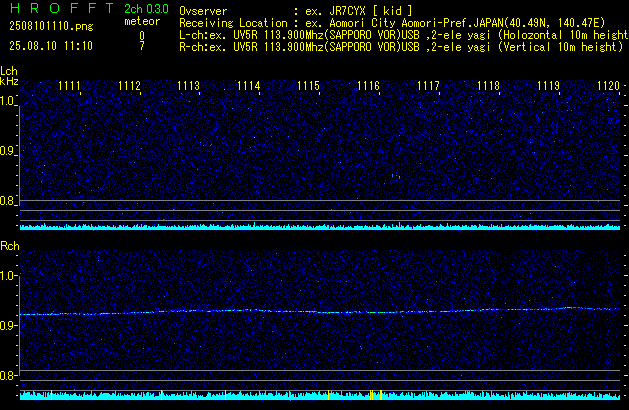Select the 1114 time tick label
This screenshot has height=410, width=629.
(x=249, y=86)
